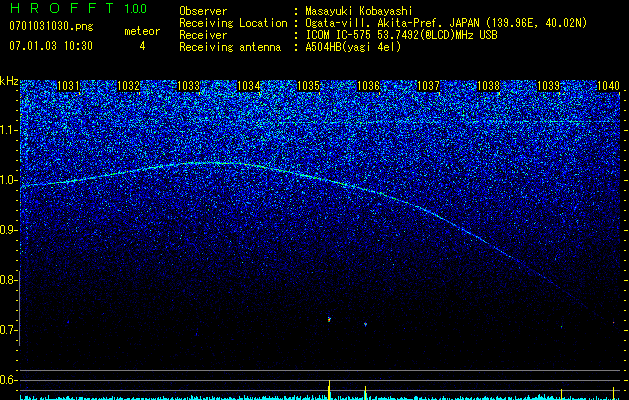Image resolution: width=629 pixels, height=400 pixels.
Task: Click the 0.9 kHz axis label
Action: tap(8, 230)
